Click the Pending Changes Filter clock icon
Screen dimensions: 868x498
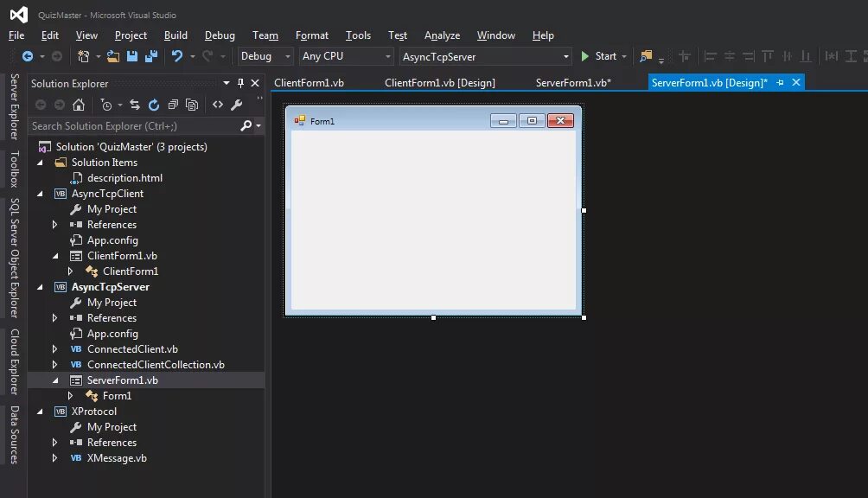[x=106, y=105]
